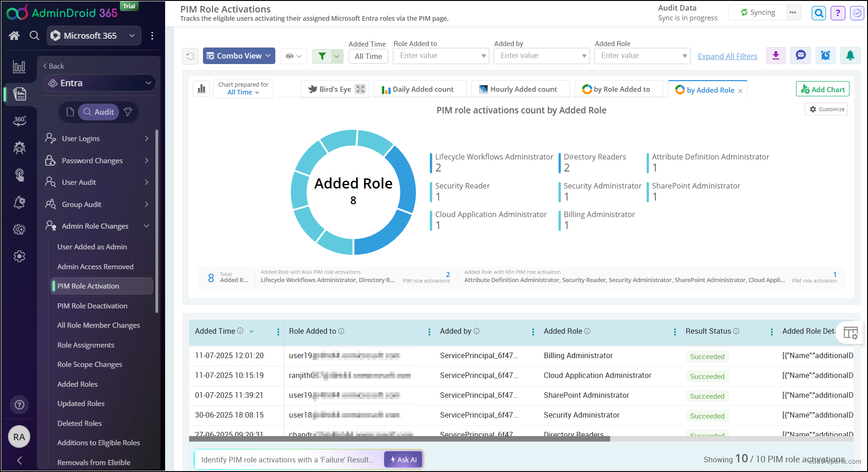Switch to Daily Added count tab

pyautogui.click(x=420, y=89)
